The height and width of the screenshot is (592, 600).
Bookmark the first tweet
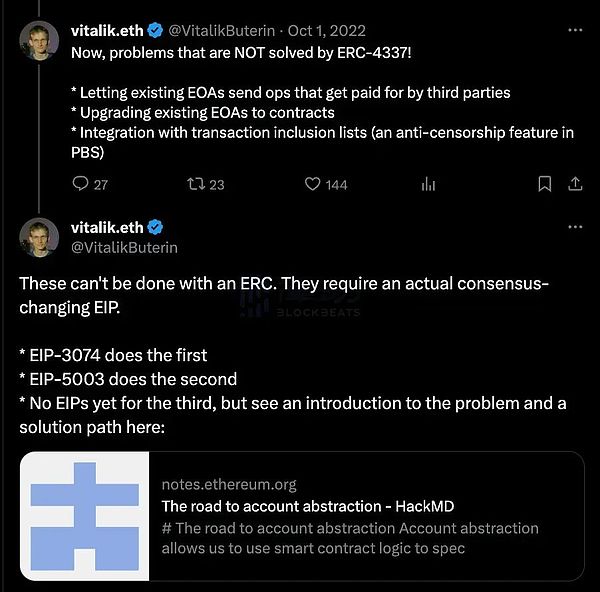click(544, 184)
